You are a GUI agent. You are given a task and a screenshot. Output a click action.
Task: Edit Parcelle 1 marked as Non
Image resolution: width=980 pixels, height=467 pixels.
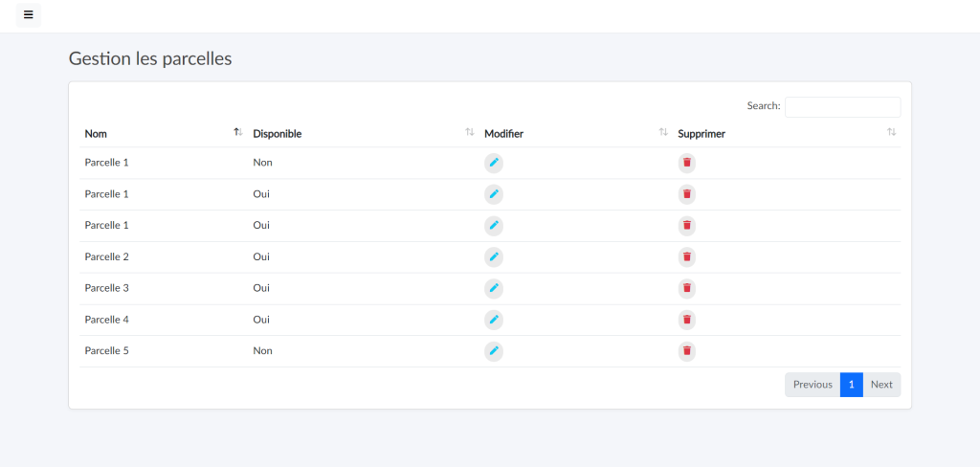pos(494,163)
